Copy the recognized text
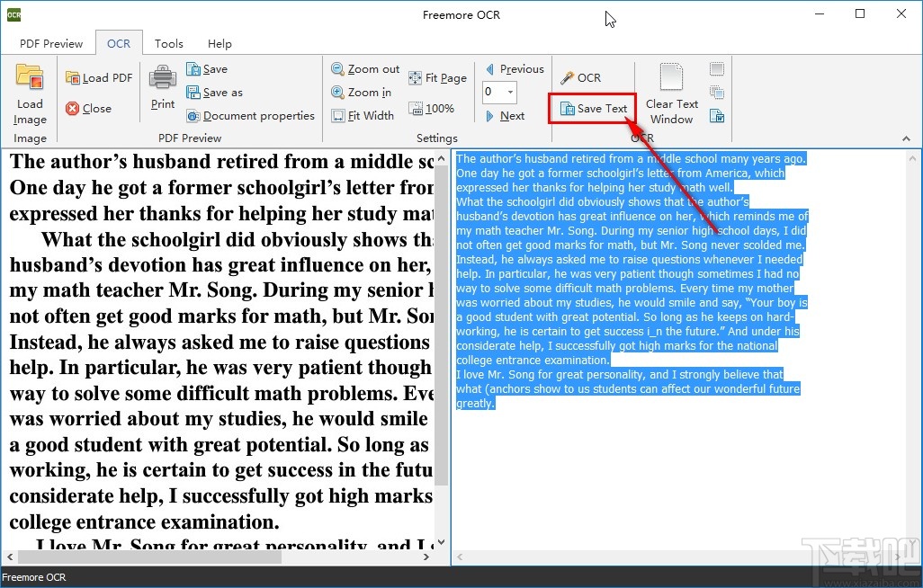The image size is (923, 588). pos(716,93)
